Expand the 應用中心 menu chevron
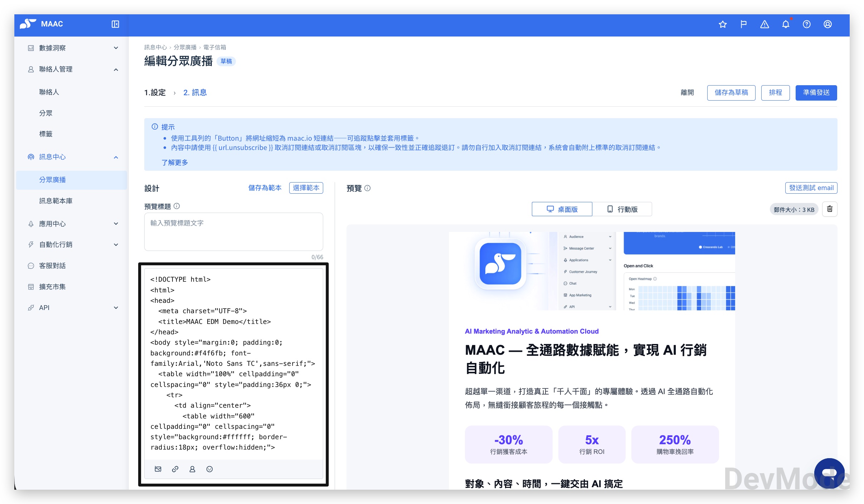 pos(116,224)
